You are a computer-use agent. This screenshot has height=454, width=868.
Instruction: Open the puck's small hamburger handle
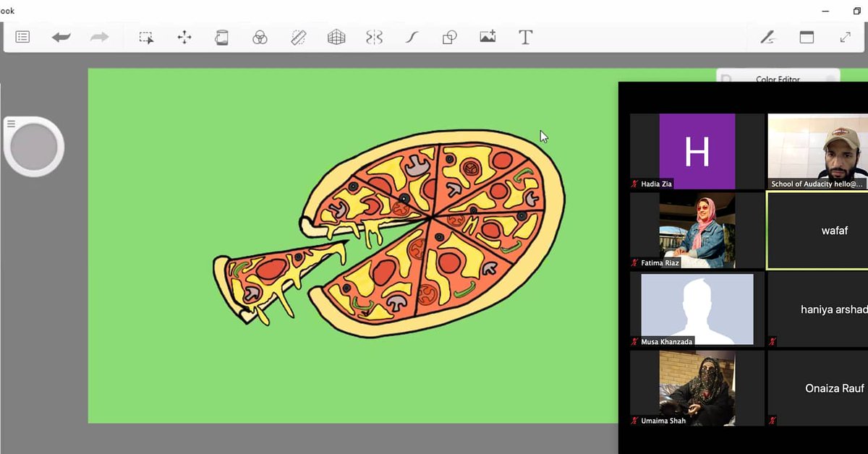click(x=11, y=124)
